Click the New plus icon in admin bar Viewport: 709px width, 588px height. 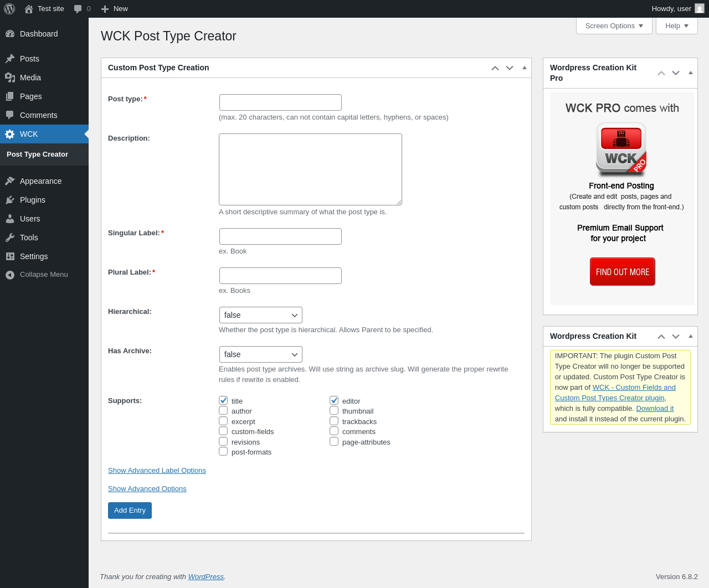pyautogui.click(x=105, y=9)
